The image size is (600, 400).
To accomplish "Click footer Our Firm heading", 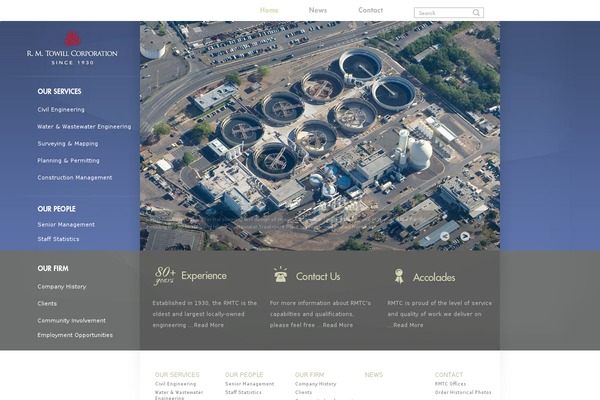I will [310, 375].
